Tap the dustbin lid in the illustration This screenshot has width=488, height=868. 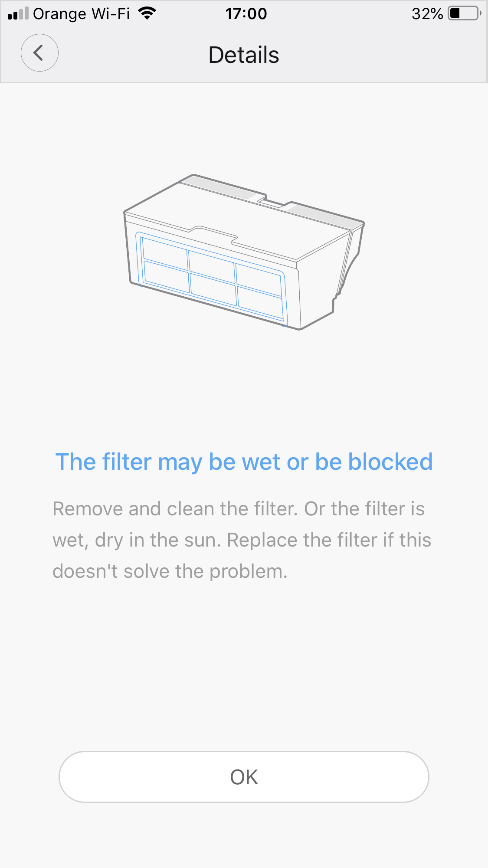click(x=243, y=217)
